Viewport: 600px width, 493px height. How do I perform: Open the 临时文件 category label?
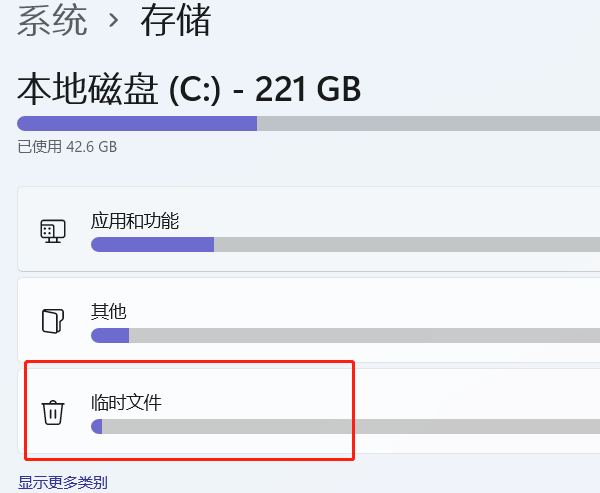tap(126, 403)
